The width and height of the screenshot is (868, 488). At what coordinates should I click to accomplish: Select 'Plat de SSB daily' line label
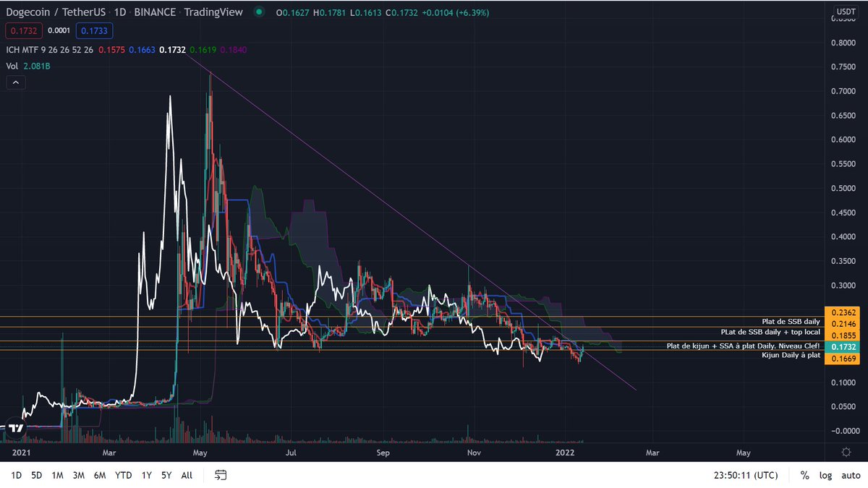point(791,321)
